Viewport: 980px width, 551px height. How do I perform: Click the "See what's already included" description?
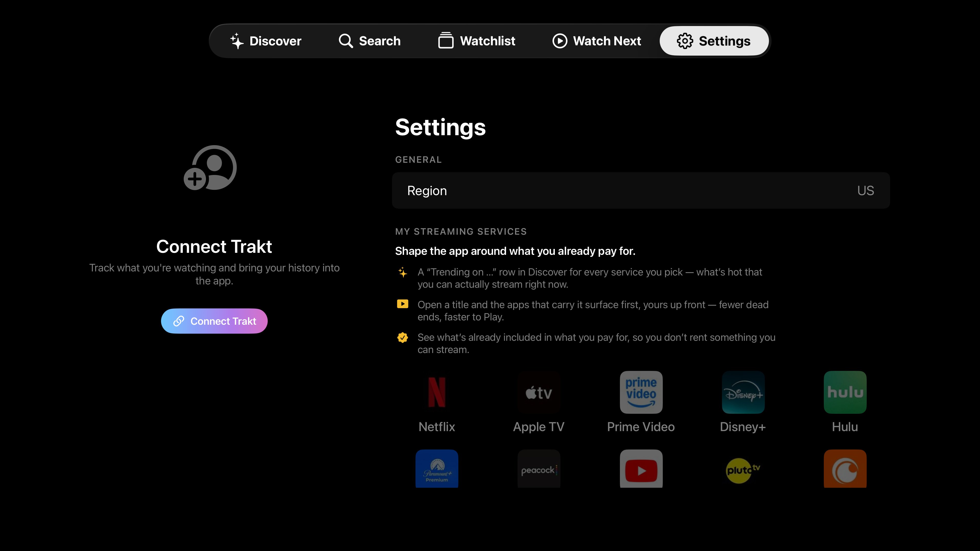click(x=596, y=343)
